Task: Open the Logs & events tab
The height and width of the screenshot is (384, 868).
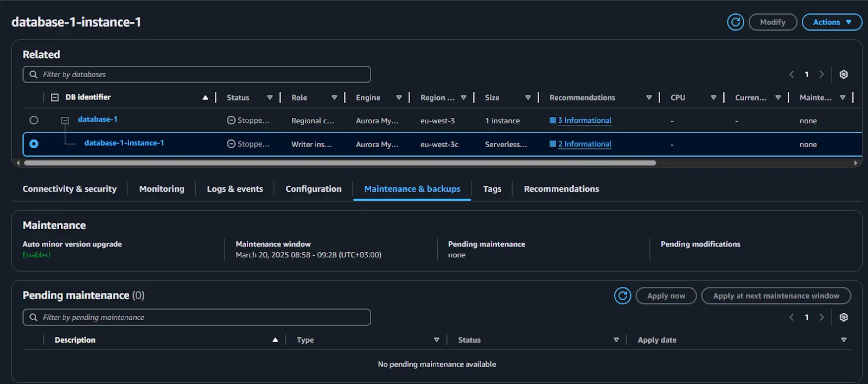Action: tap(235, 189)
